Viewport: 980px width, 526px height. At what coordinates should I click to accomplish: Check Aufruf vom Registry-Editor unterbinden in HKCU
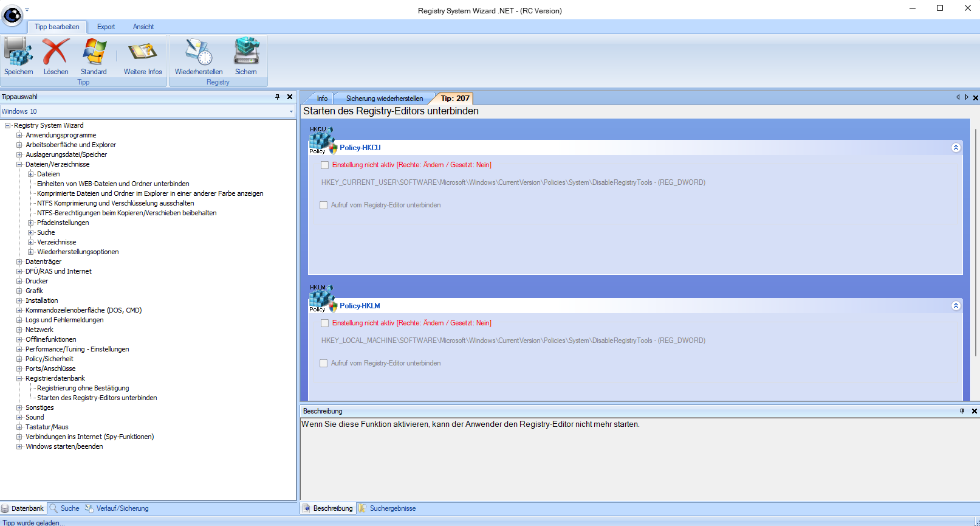(324, 205)
